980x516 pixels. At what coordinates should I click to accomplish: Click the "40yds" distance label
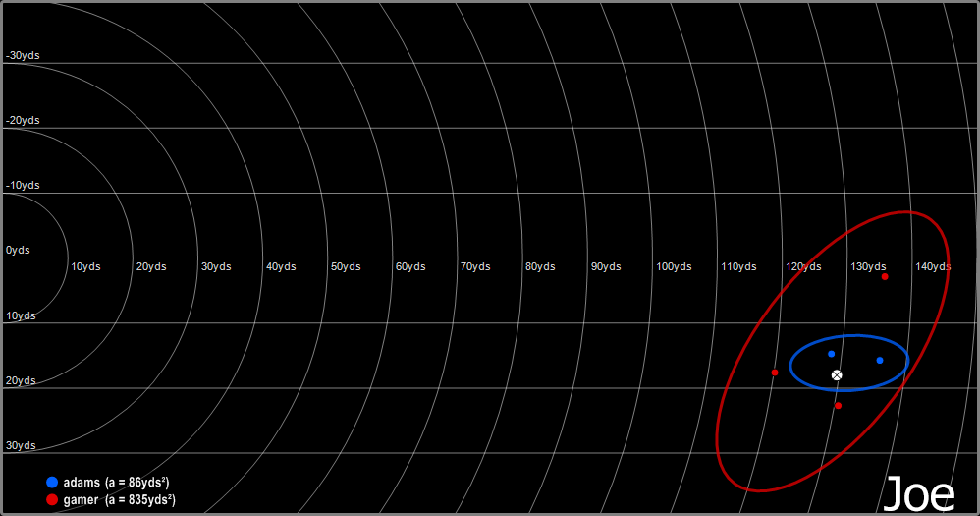(281, 267)
